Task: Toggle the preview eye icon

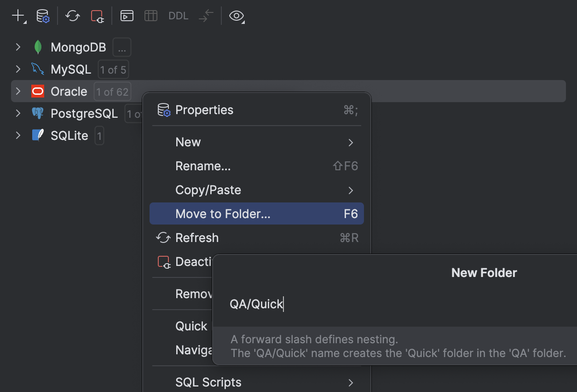Action: (236, 16)
